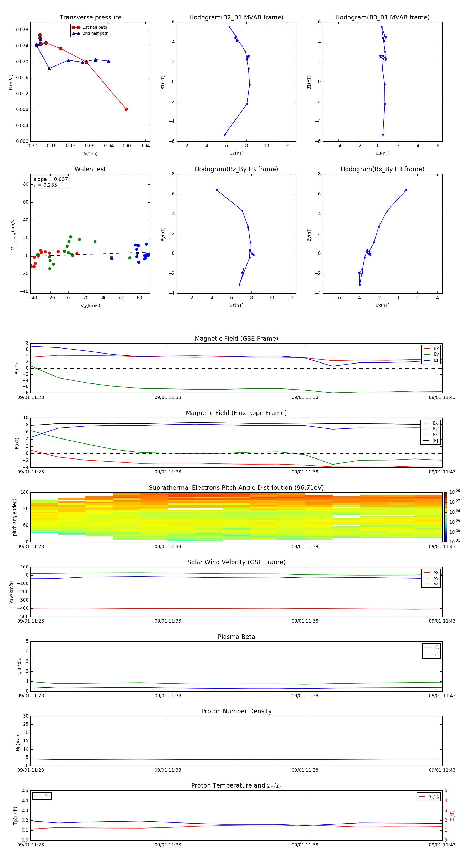Viewport: 473px width, 868px height.
Task: Select the "1st half path" legend entry
Action: click(x=90, y=27)
